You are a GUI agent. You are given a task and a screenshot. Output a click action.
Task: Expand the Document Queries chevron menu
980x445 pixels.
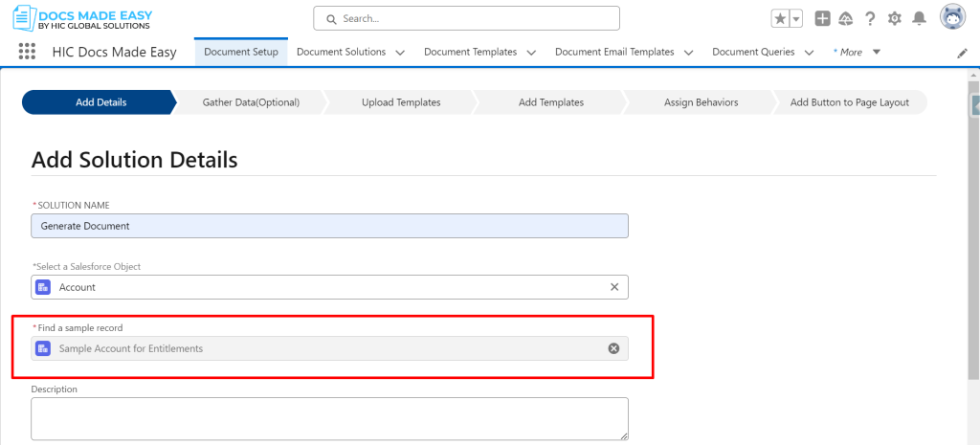tap(810, 53)
